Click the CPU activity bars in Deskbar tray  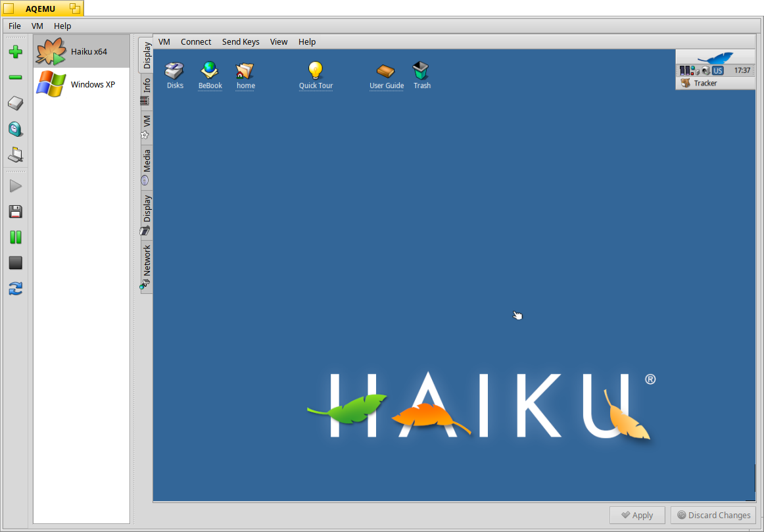pos(684,70)
